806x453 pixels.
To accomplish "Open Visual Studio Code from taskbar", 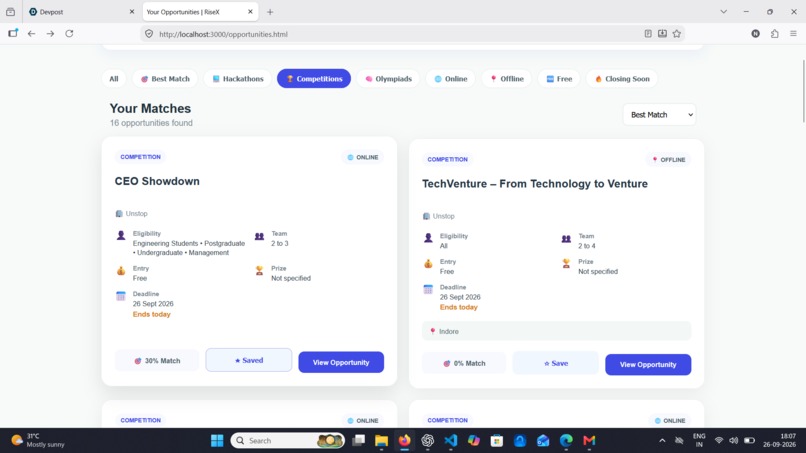I will point(451,441).
